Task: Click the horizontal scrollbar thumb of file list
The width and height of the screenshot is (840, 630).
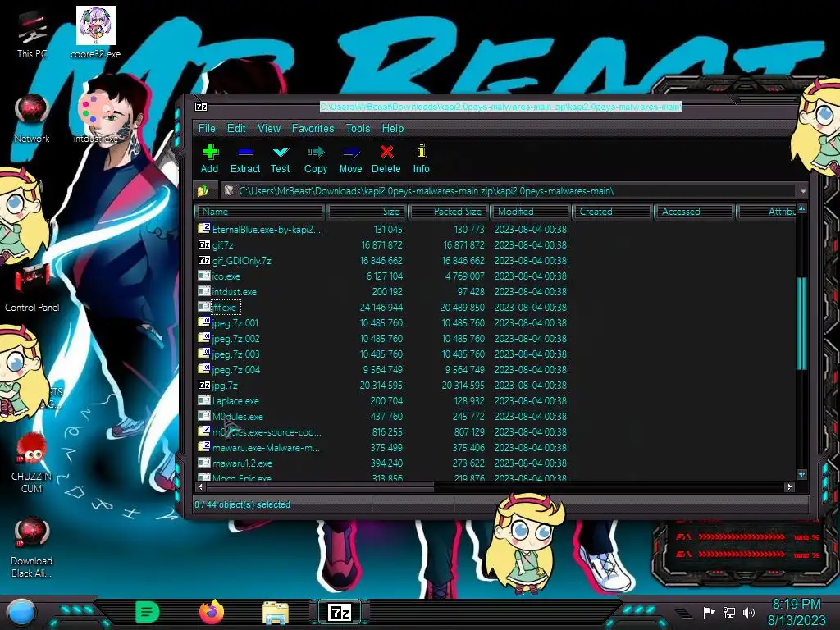Action: tap(321, 487)
